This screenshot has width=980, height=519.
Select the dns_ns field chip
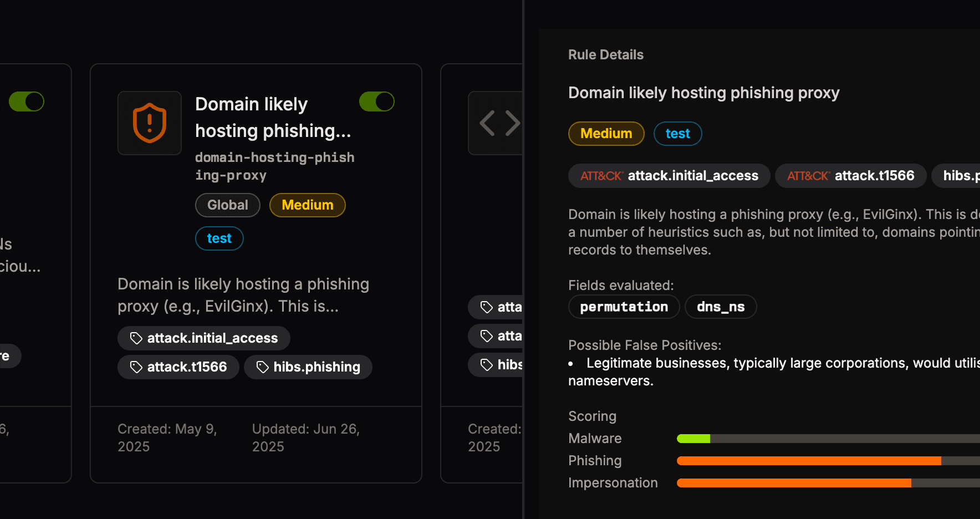point(721,307)
